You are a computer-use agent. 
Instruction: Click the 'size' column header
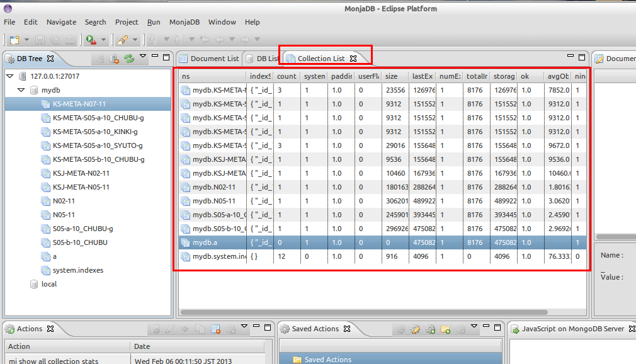(x=395, y=76)
